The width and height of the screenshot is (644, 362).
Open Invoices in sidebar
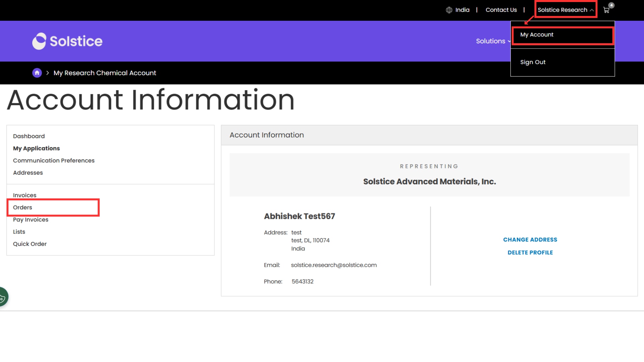24,195
